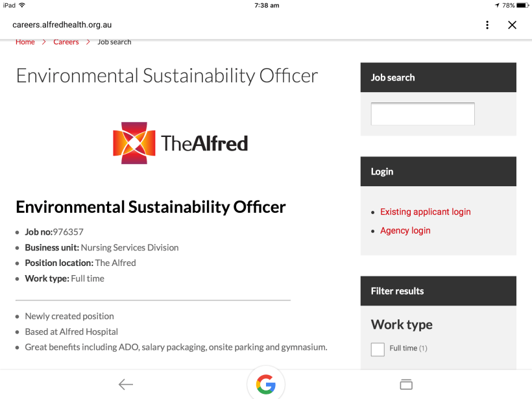Tap the Google G logo button
532x399 pixels.
click(x=265, y=385)
